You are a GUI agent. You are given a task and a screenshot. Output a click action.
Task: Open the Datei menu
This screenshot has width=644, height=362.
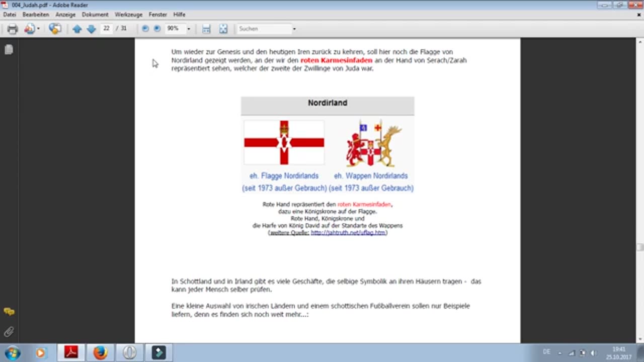[x=10, y=15]
